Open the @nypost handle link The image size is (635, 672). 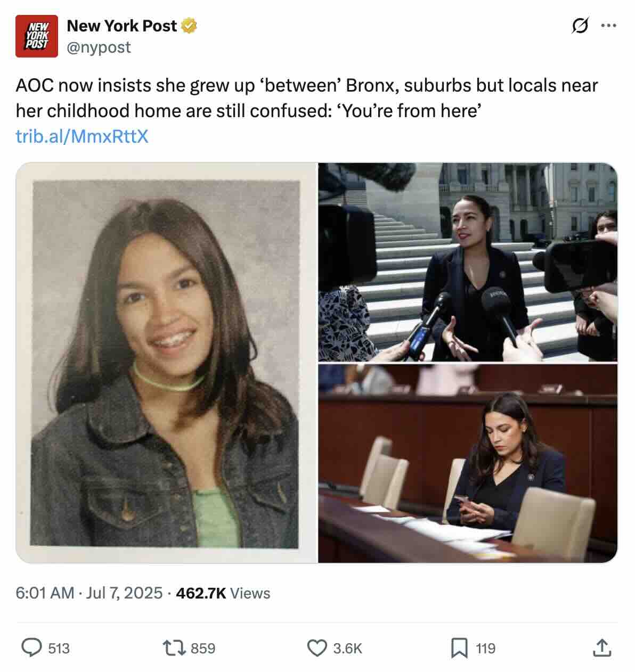[x=99, y=47]
